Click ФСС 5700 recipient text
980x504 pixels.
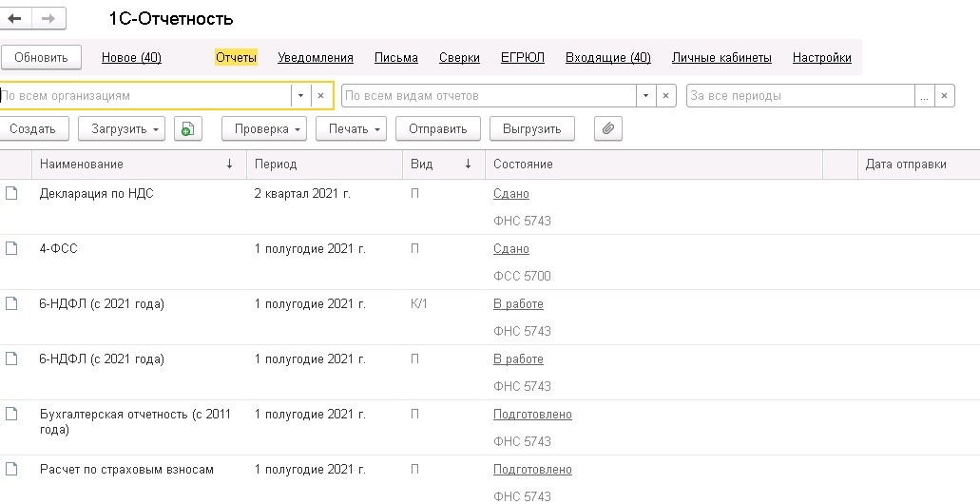click(x=522, y=276)
